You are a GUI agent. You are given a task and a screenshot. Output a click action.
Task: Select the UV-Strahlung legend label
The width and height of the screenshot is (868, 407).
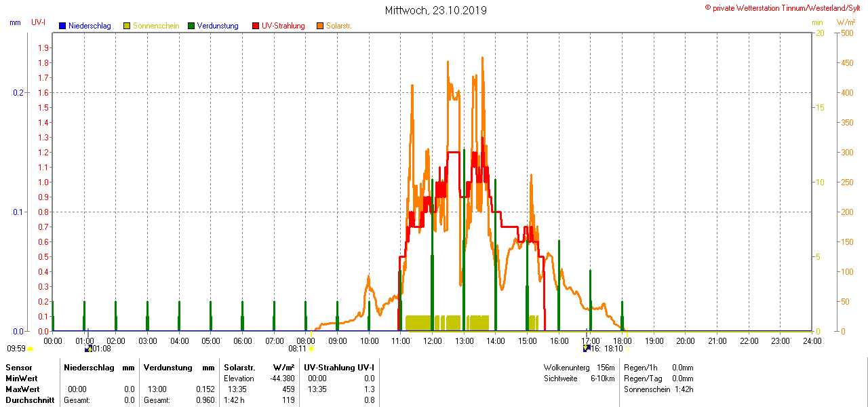coord(283,26)
